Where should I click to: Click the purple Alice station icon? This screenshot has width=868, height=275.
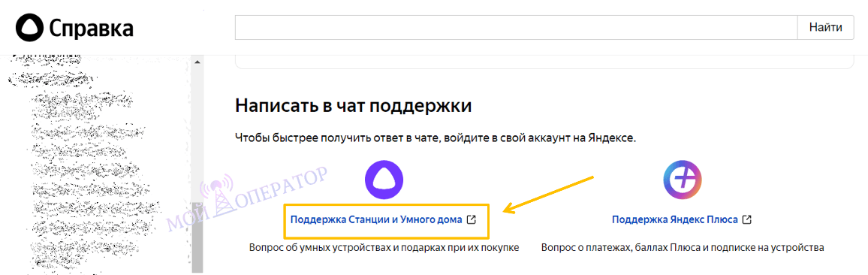[384, 179]
